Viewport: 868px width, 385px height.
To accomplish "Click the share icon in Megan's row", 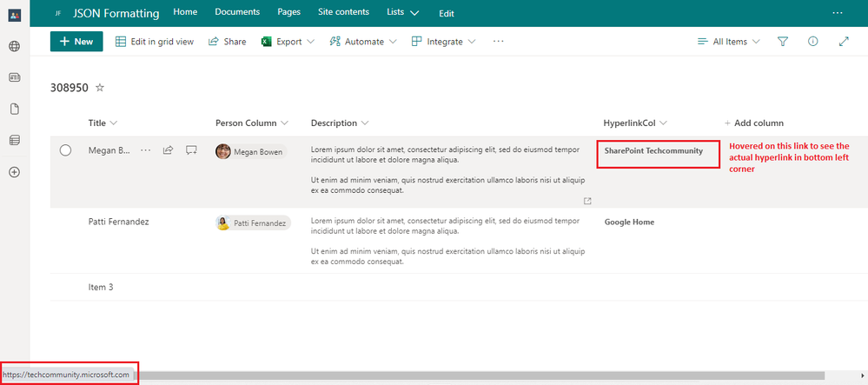I will click(169, 150).
